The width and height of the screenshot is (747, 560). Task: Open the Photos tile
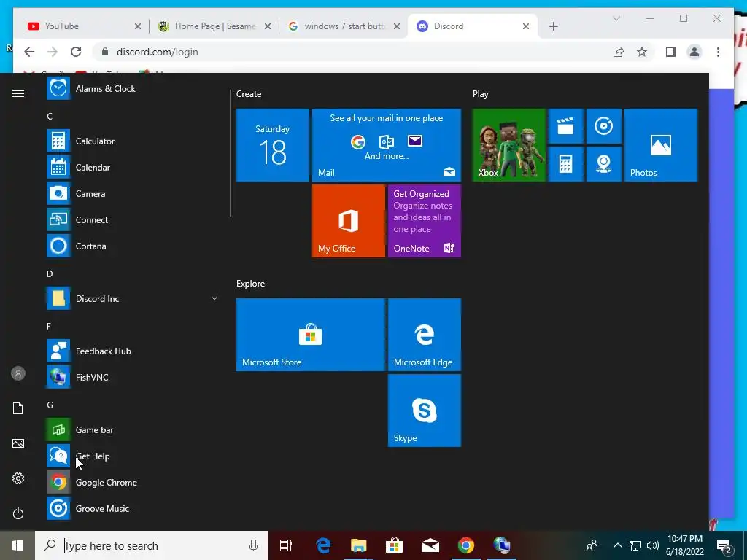click(661, 145)
